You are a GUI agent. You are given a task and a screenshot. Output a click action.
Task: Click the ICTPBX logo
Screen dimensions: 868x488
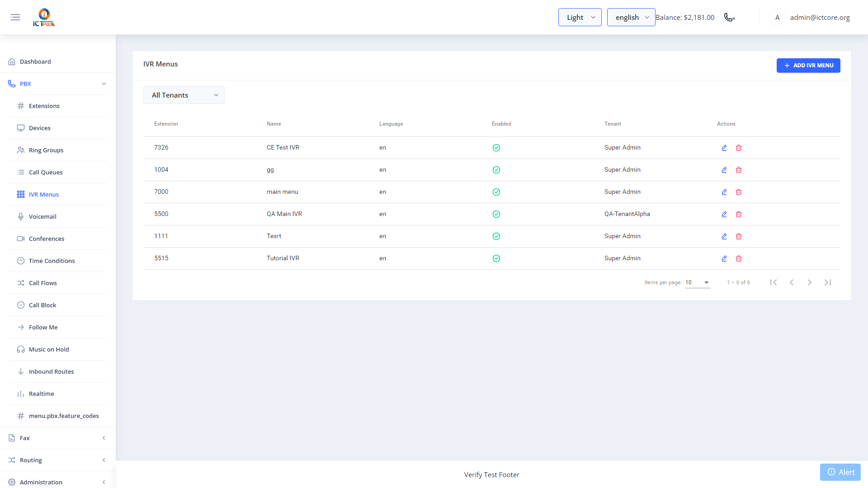(x=44, y=17)
